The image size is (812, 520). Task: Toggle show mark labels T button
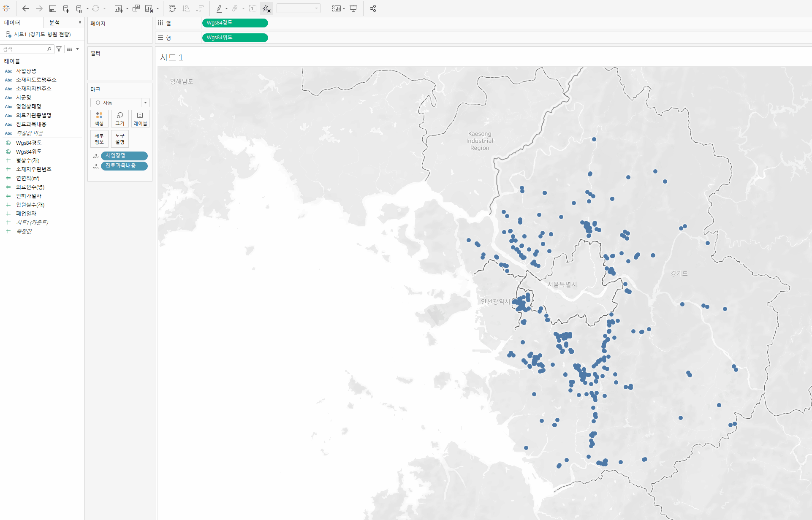coord(253,8)
